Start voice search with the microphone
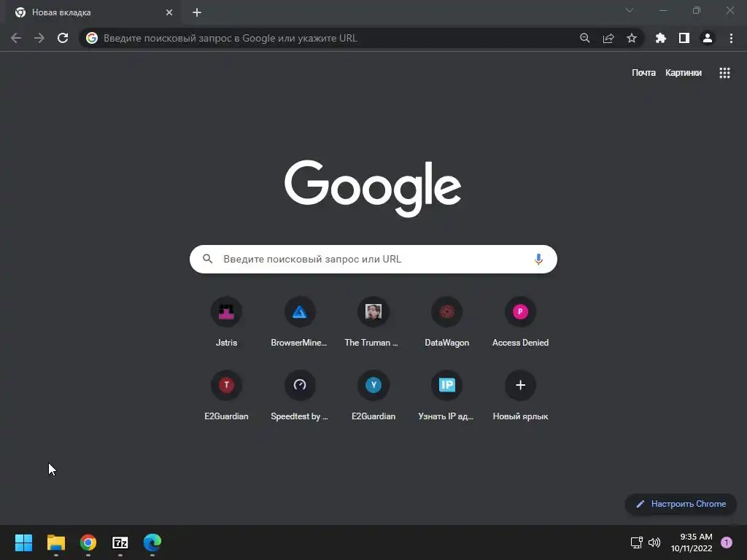 [x=538, y=259]
